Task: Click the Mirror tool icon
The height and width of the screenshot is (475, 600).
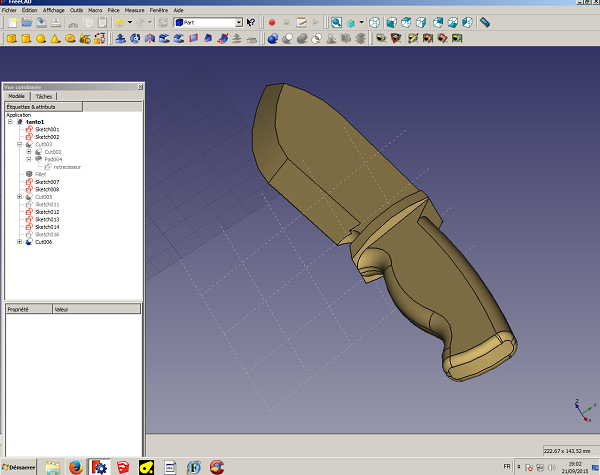Action: 150,38
